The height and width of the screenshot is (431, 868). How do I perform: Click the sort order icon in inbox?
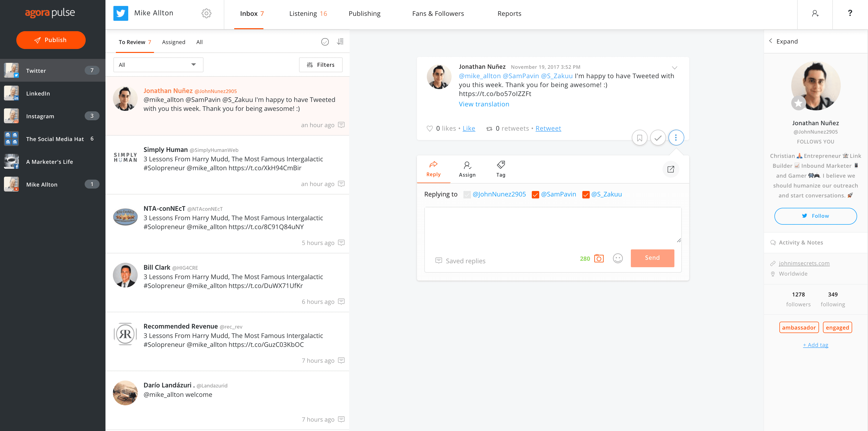[340, 42]
